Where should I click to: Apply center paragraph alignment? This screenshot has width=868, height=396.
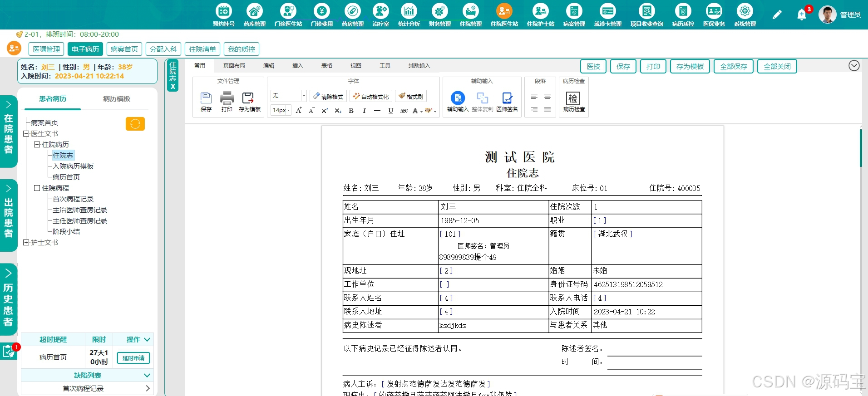547,97
